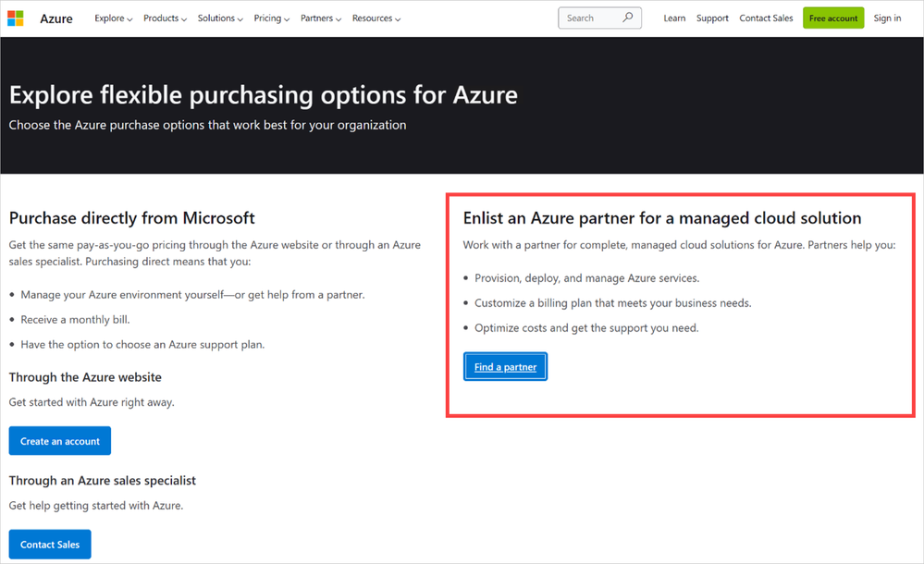Click the 'Get help getting started with Azure.' text
This screenshot has height=564, width=924.
(96, 506)
